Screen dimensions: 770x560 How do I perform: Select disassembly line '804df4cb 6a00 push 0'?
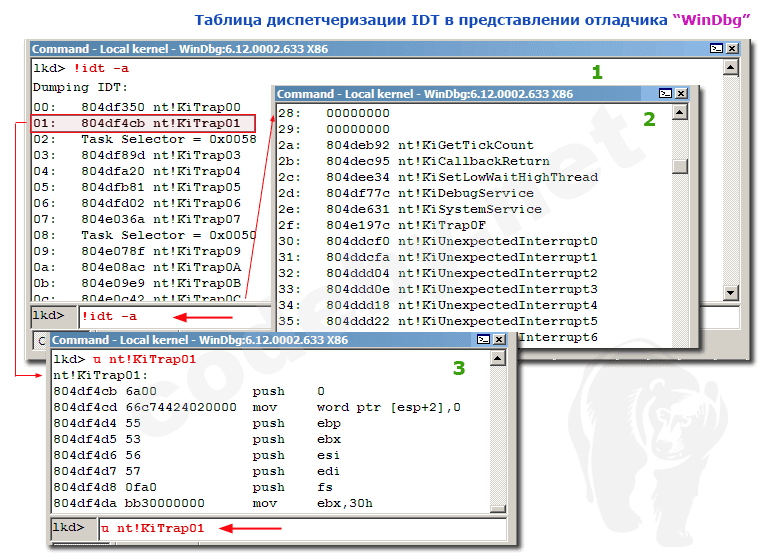tap(189, 392)
